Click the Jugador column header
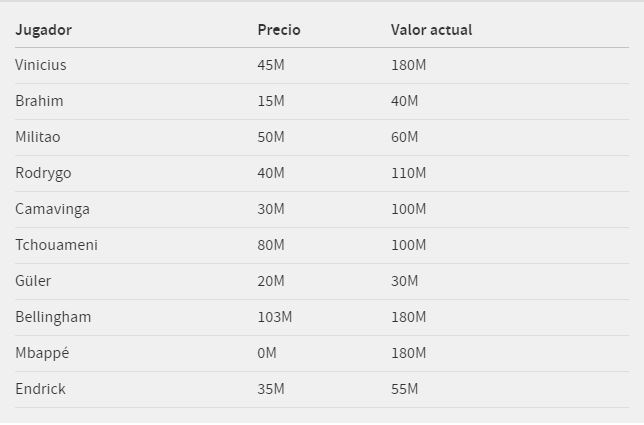The width and height of the screenshot is (644, 425). (44, 30)
